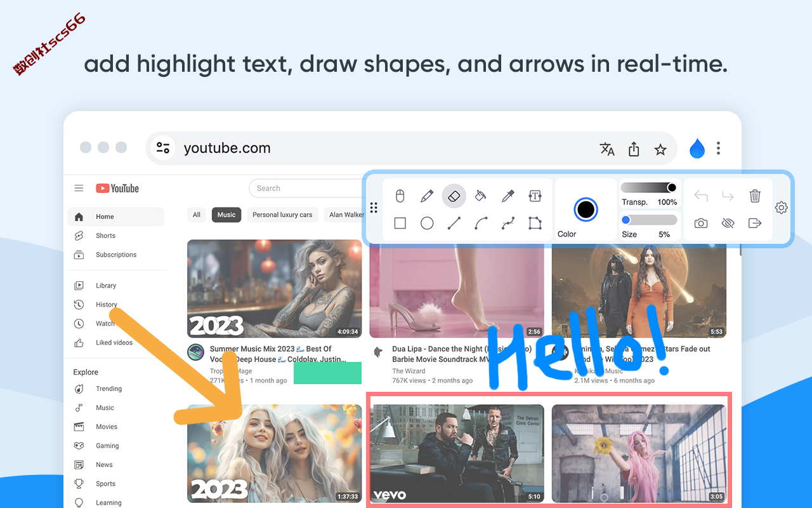812x508 pixels.
Task: Open the YouTube hamburger menu
Action: tap(79, 188)
